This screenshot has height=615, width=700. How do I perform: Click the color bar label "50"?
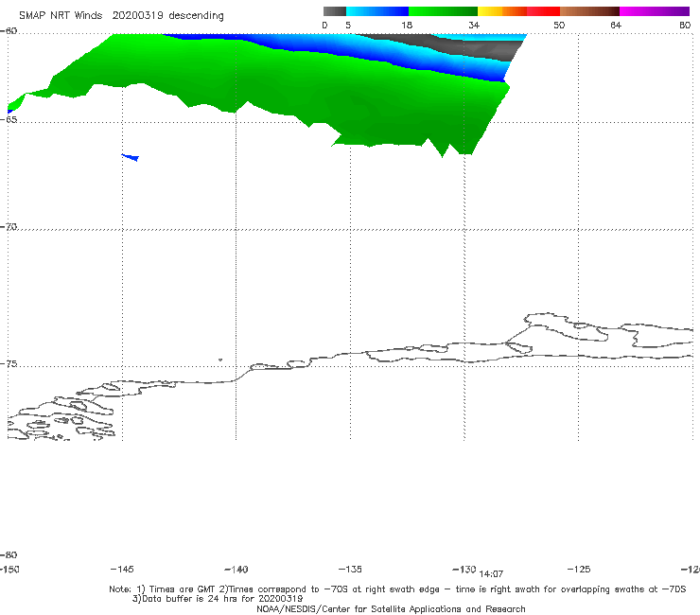pos(559,25)
